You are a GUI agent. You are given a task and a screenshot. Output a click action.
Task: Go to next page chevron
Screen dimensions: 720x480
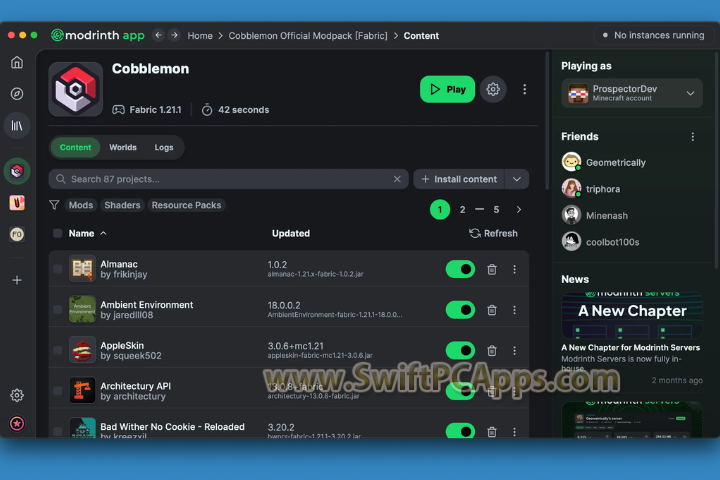coord(518,209)
